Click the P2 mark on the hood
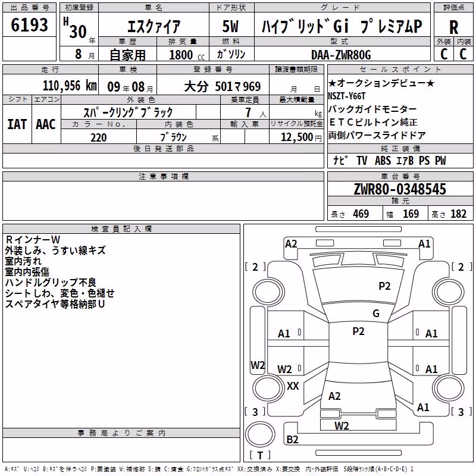The width and height of the screenshot is (476, 476). coord(384,286)
